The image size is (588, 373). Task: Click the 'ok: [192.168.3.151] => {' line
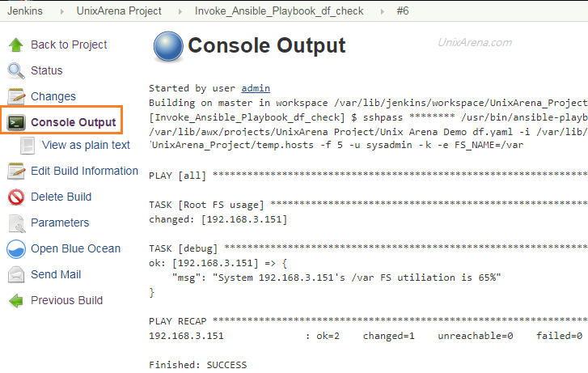click(x=218, y=263)
